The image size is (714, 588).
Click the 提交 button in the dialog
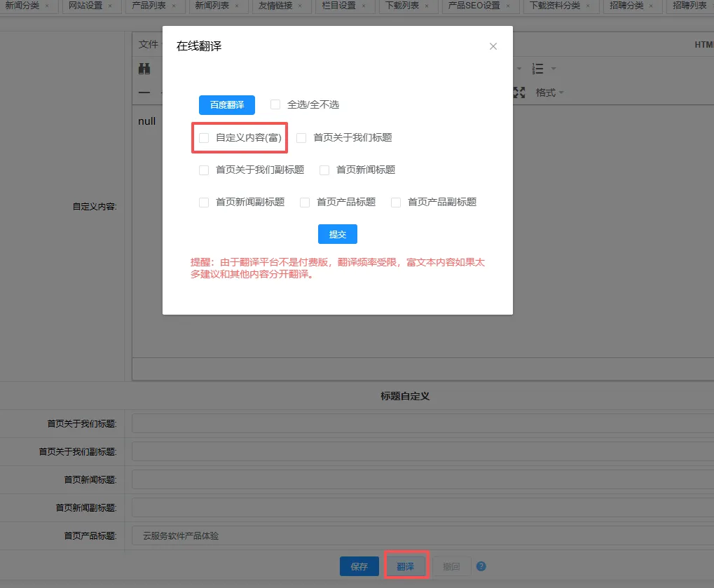[338, 234]
